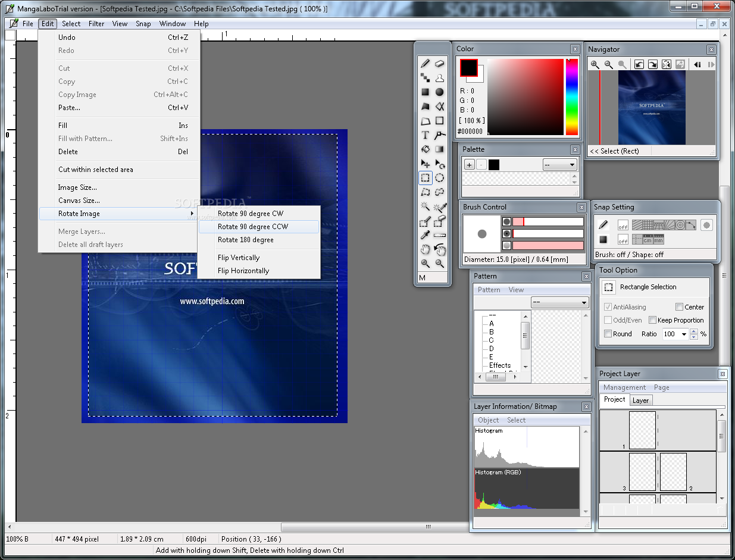Toggle shape snap off button
735x560 pixels.
click(x=623, y=239)
